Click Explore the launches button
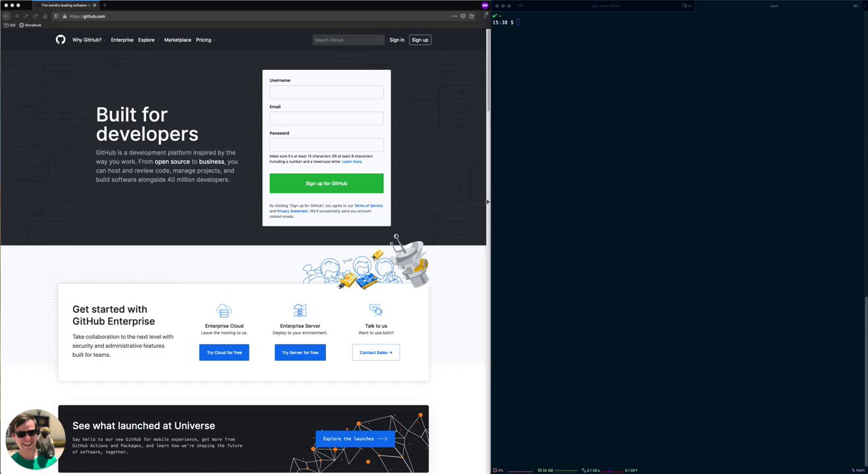 click(x=355, y=438)
